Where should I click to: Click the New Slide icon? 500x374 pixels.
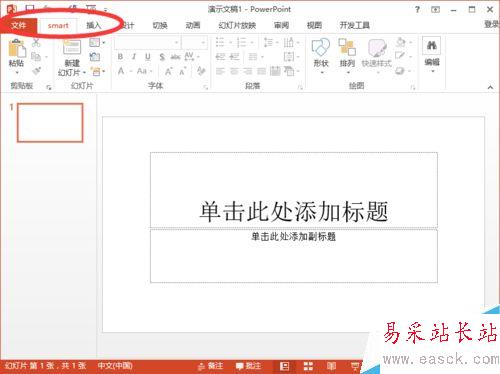click(72, 47)
